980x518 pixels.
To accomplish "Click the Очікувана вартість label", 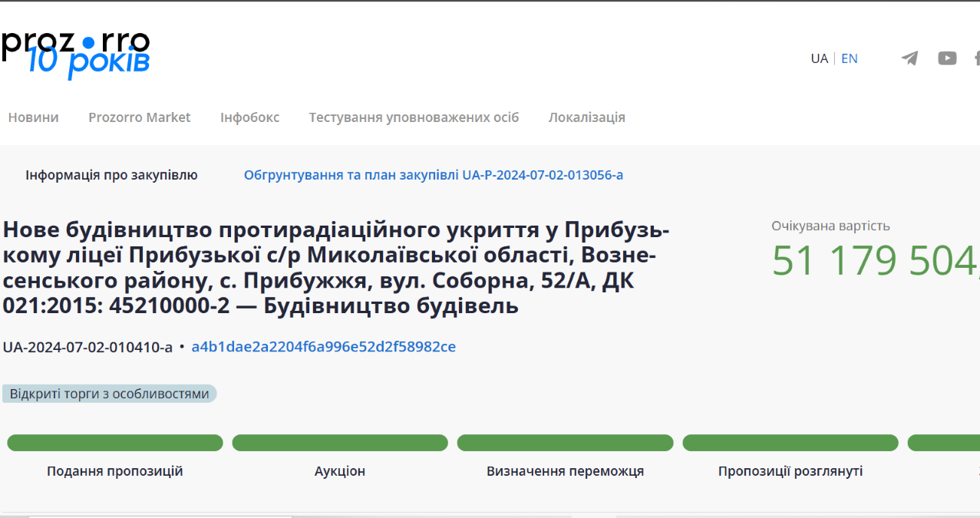I will (830, 226).
